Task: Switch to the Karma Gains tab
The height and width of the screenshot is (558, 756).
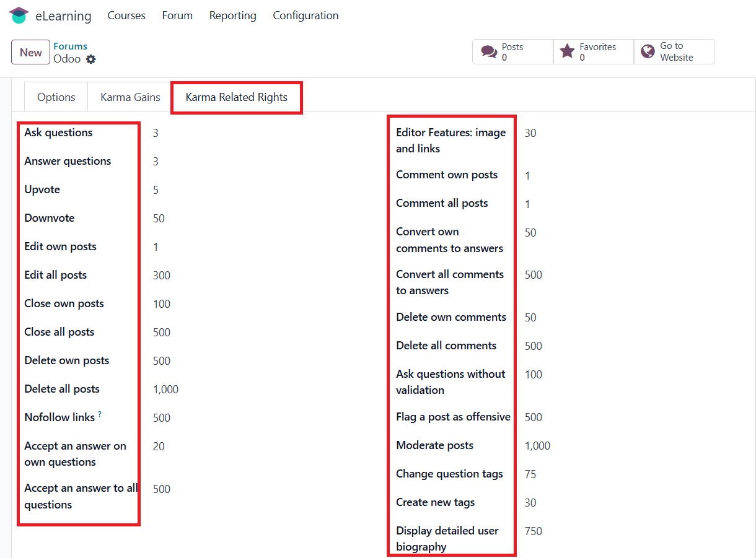Action: tap(130, 97)
